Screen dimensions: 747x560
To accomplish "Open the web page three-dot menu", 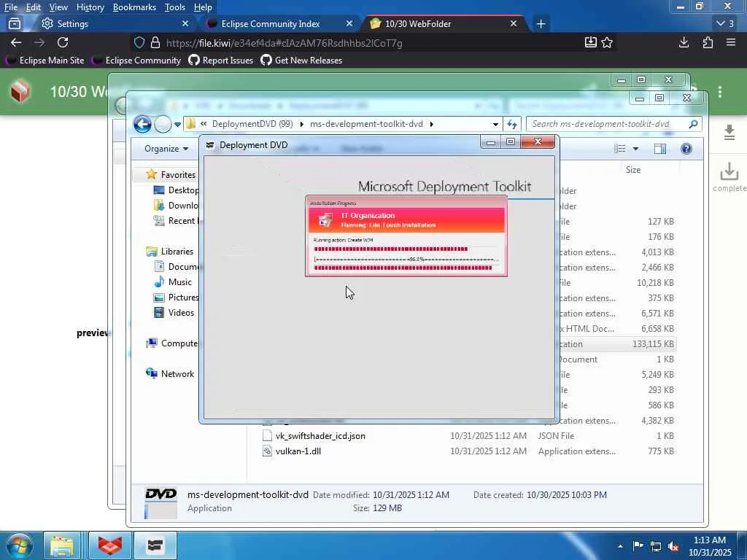I will pos(720,91).
